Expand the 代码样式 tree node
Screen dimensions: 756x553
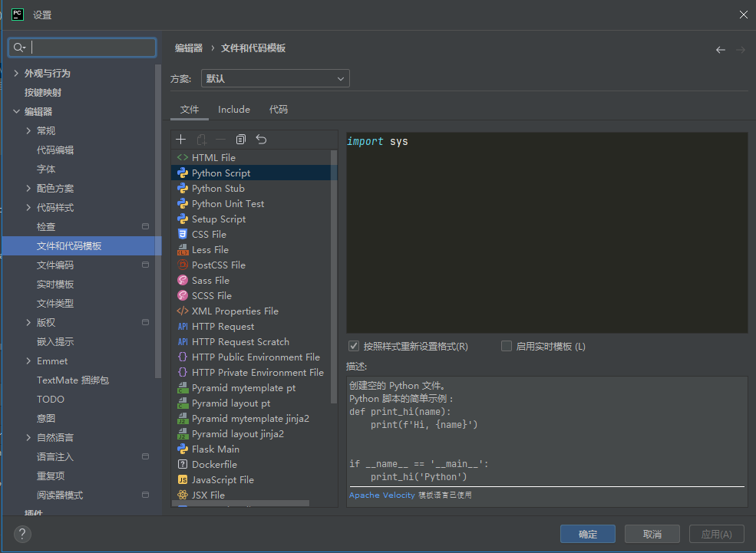[28, 208]
